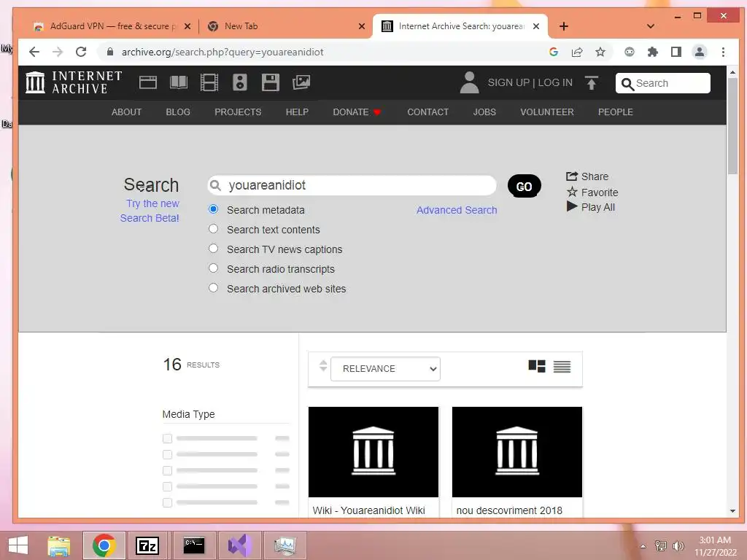The height and width of the screenshot is (560, 747).
Task: Click the GO search button
Action: point(524,186)
